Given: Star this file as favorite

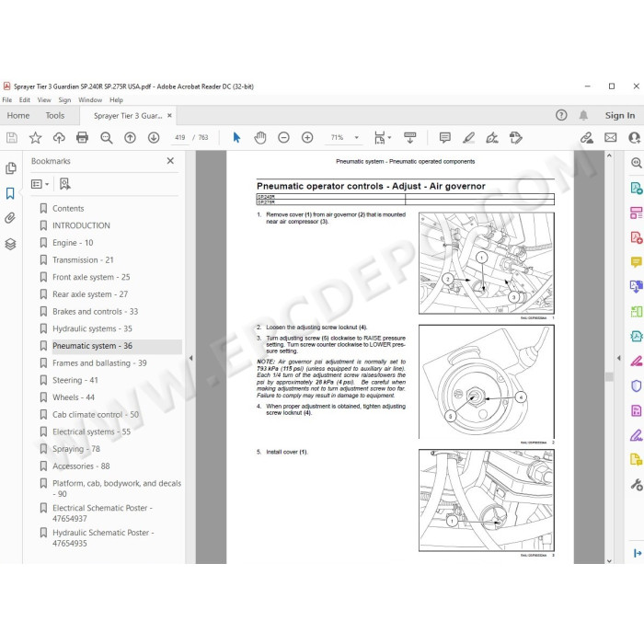Looking at the screenshot, I should [35, 137].
